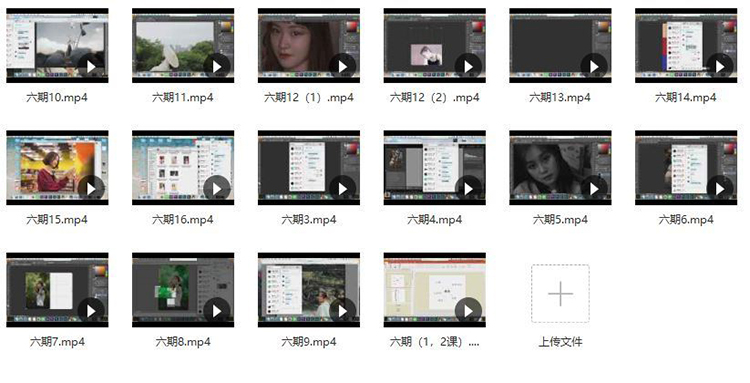Click the 上传文件 label
Viewport: 750px width, 383px height.
click(560, 342)
